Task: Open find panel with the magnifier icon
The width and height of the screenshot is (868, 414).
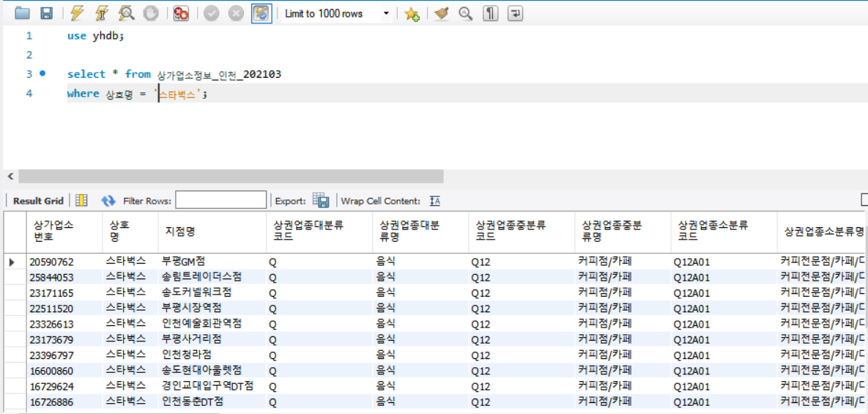Action: coord(465,14)
